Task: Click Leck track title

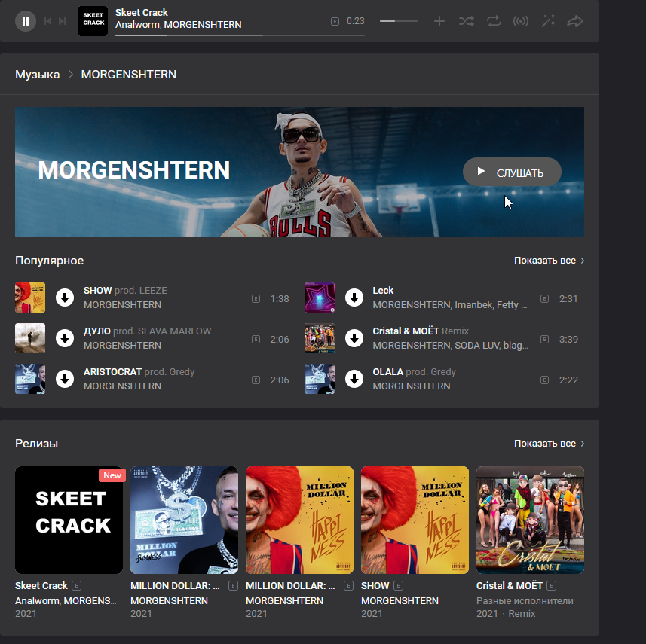Action: pos(383,291)
